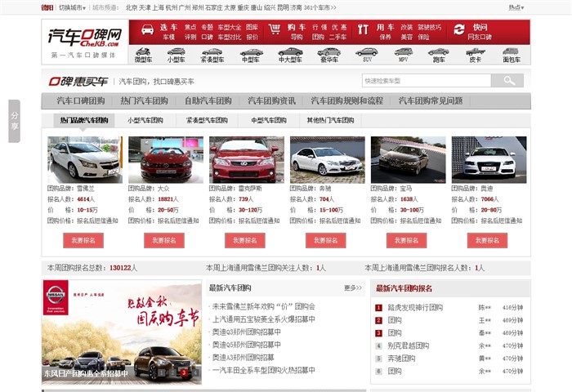Click the 快问 refresh arrows icon

pos(459,29)
